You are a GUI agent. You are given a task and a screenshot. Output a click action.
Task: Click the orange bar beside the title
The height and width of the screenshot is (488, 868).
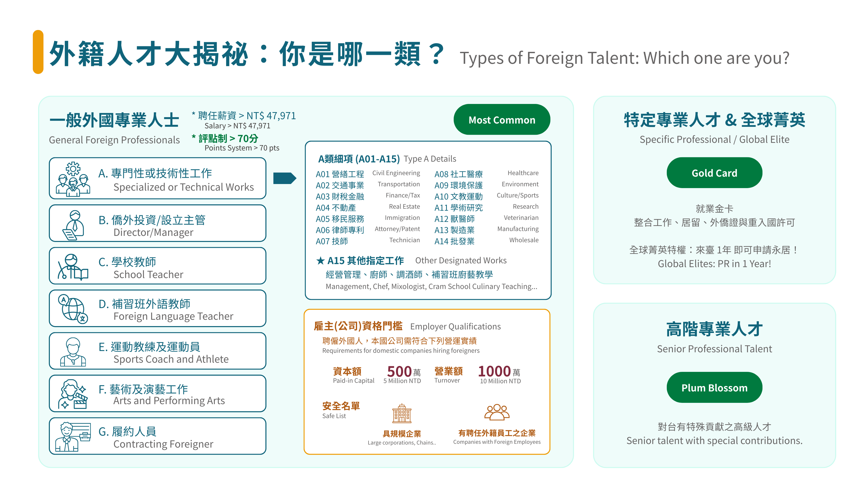(x=38, y=52)
